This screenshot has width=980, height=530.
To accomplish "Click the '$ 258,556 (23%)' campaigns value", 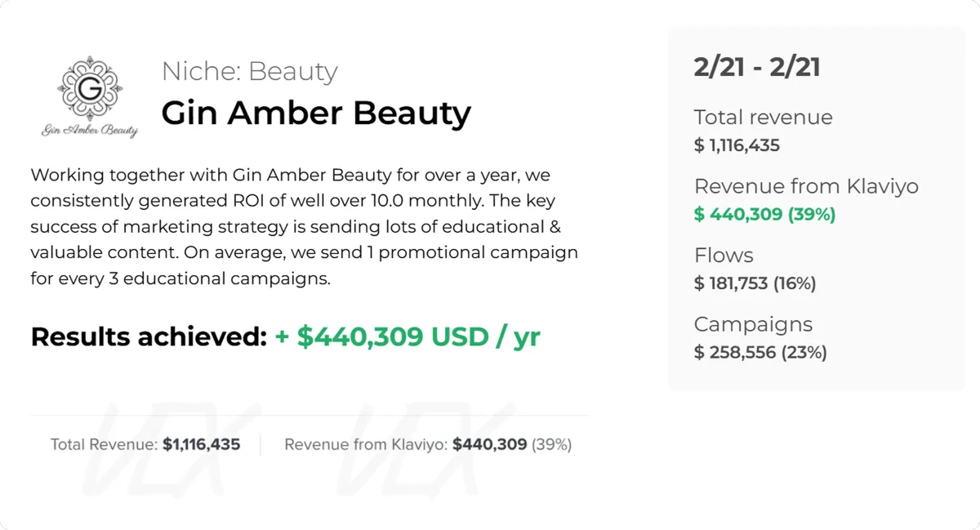I will click(x=759, y=352).
